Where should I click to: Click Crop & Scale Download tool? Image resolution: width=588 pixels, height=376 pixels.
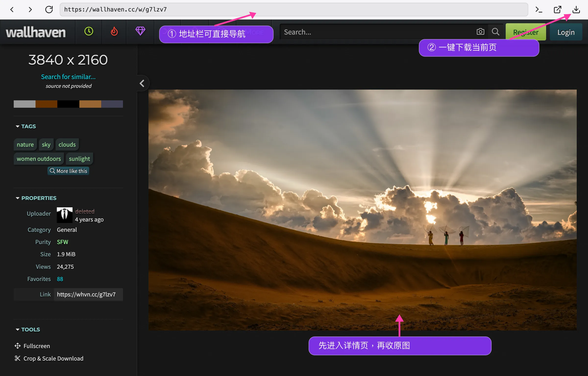(x=49, y=358)
